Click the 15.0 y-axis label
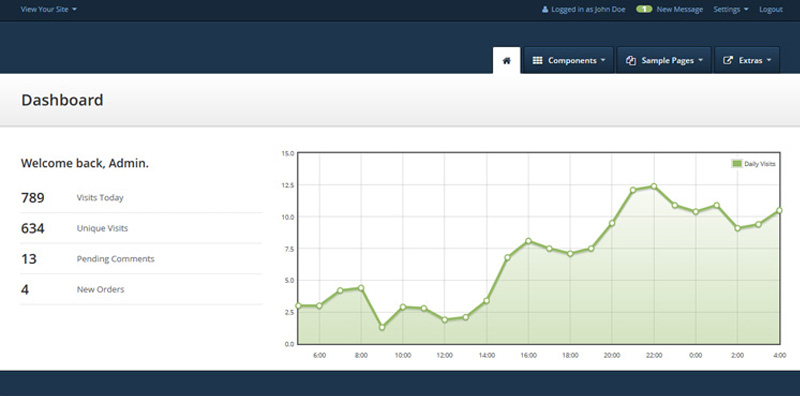Screen dimensions: 800x396 pyautogui.click(x=288, y=153)
